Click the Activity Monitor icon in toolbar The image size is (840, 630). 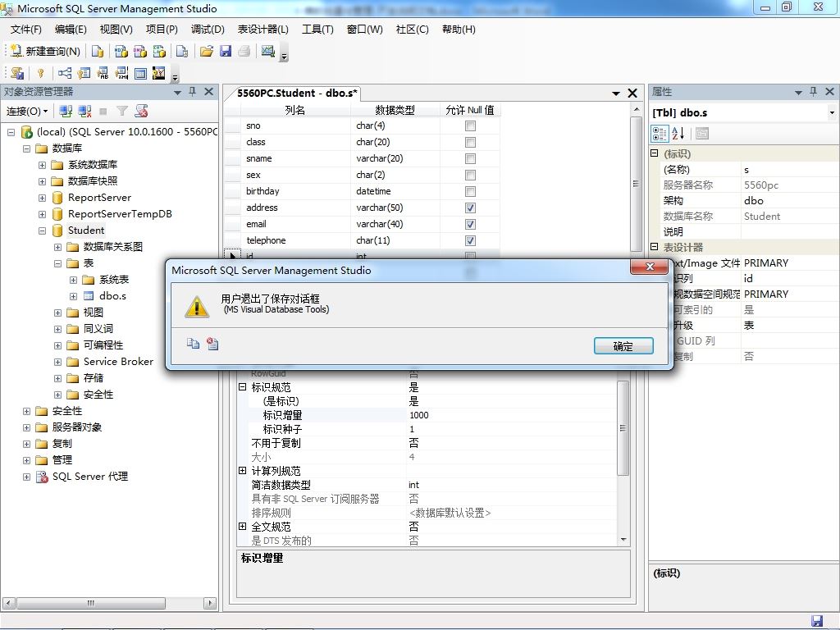coord(268,51)
